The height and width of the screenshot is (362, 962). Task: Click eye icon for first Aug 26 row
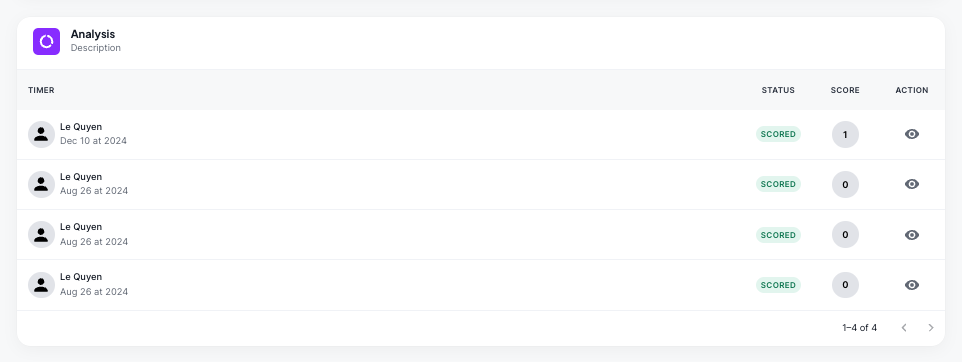coord(912,184)
